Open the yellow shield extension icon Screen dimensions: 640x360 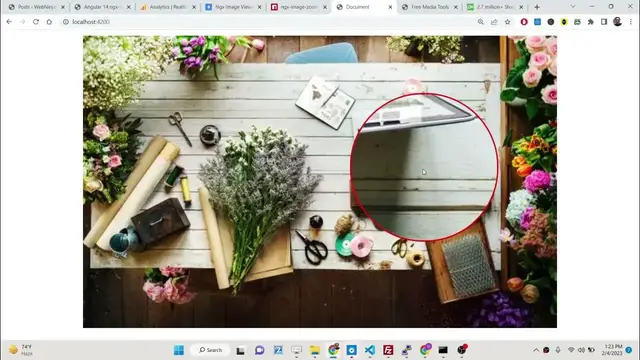point(564,22)
